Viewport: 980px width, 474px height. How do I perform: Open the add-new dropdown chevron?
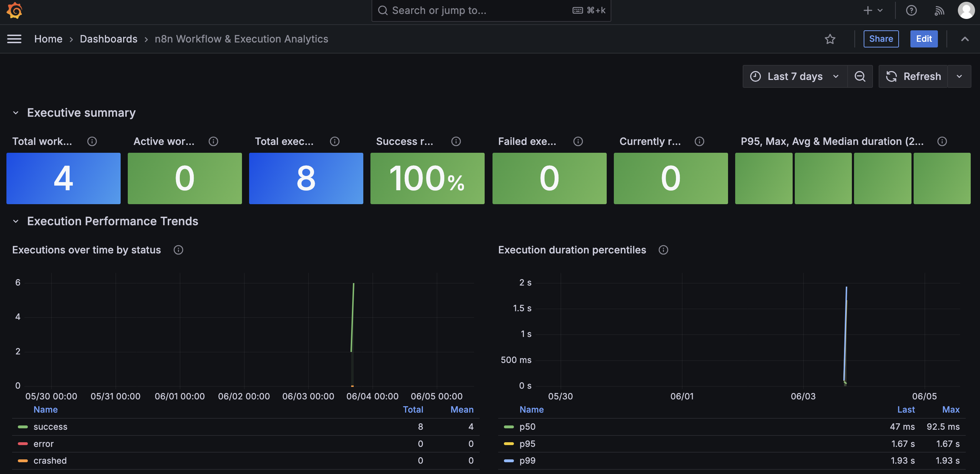(880, 10)
